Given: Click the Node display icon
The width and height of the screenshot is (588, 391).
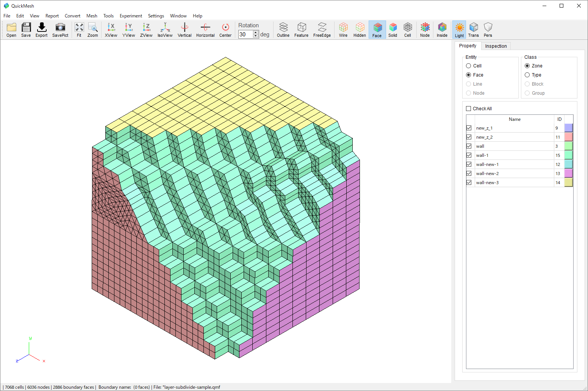Looking at the screenshot, I should coord(425,30).
